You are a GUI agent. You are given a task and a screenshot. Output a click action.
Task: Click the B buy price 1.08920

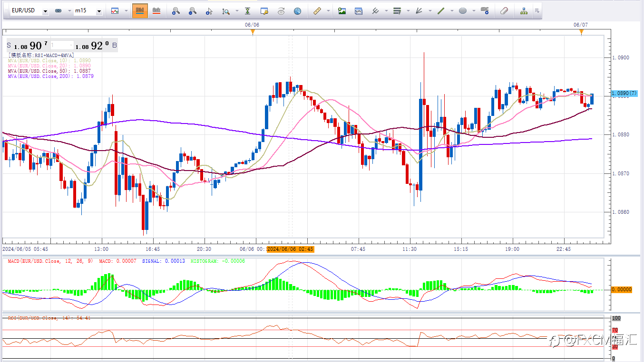pyautogui.click(x=92, y=46)
